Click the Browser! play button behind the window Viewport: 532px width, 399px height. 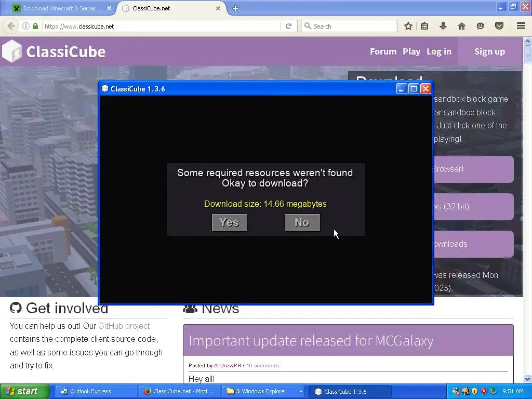[474, 169]
